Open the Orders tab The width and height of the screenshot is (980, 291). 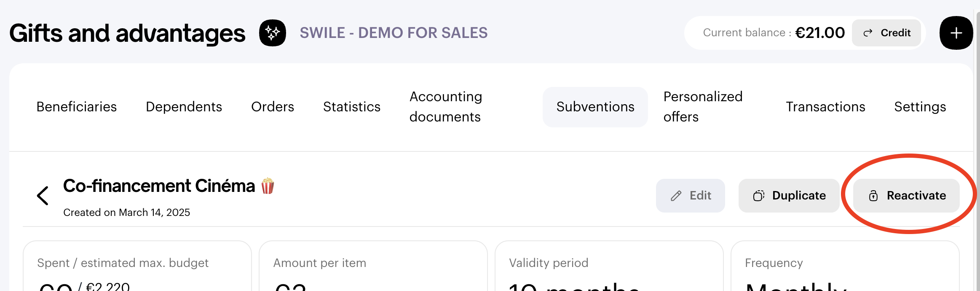pyautogui.click(x=273, y=107)
